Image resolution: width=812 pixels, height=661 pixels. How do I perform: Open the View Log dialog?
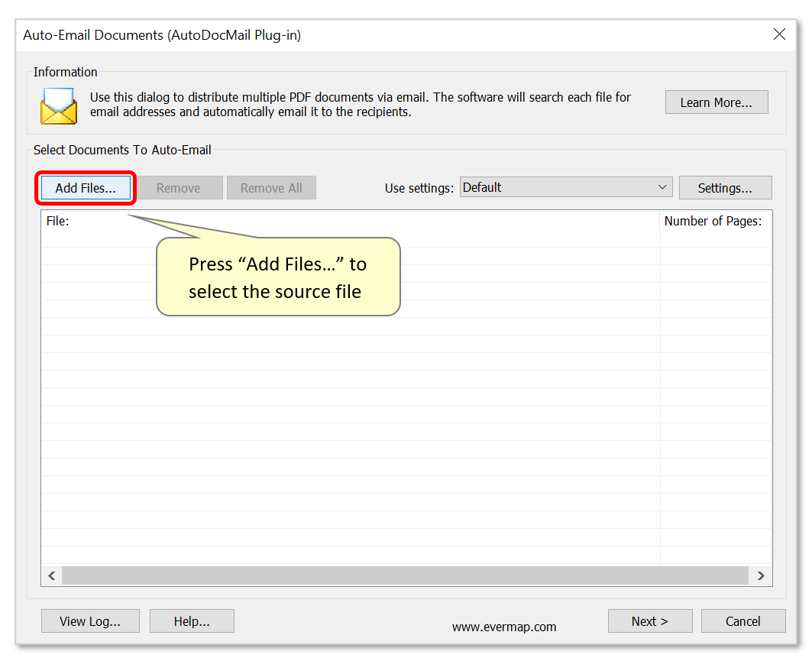[x=90, y=620]
